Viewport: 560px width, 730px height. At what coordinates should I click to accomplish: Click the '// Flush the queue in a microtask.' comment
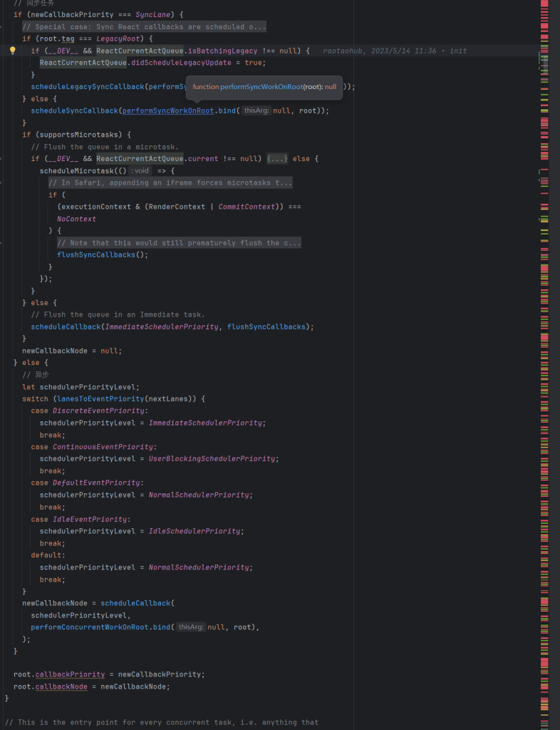(105, 147)
